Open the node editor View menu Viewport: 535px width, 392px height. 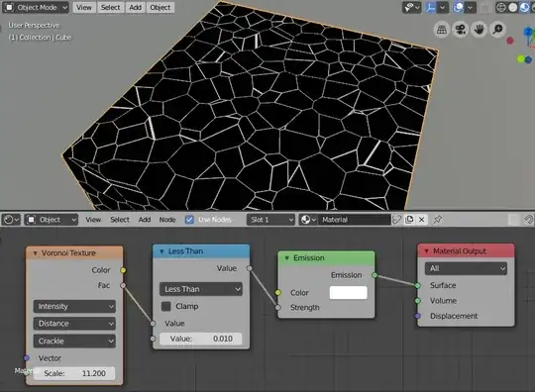(93, 220)
